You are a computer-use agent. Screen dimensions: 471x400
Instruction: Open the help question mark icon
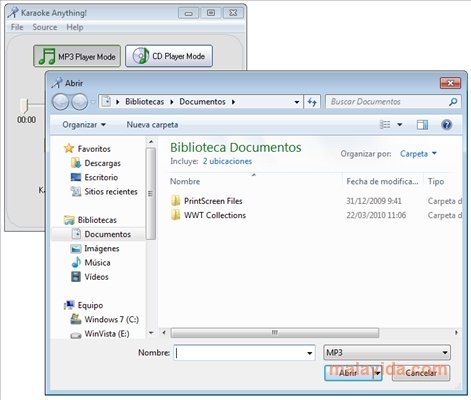click(x=446, y=125)
